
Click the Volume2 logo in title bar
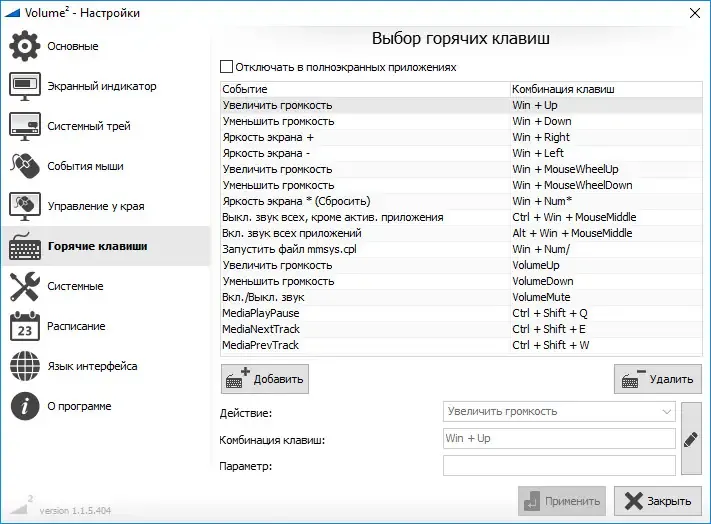coord(12,13)
